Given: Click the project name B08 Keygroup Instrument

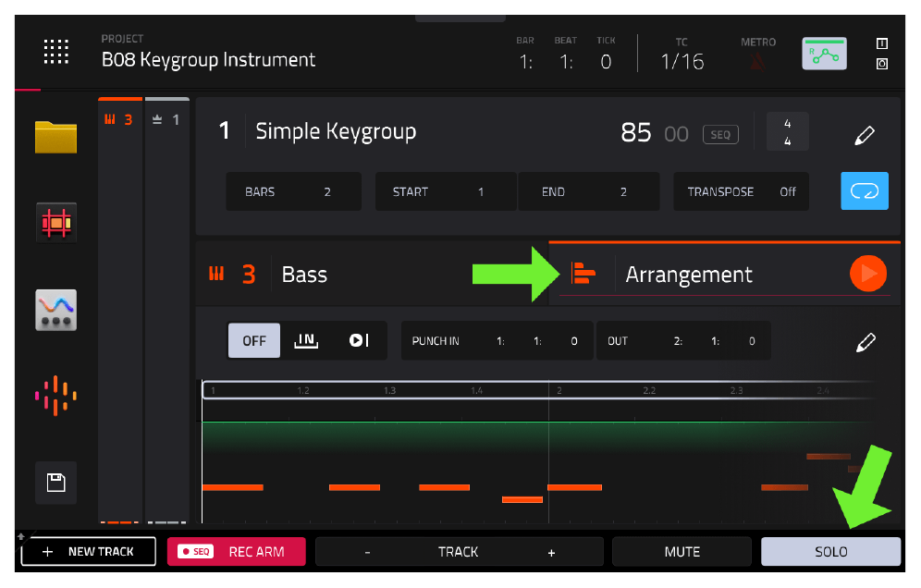Looking at the screenshot, I should (208, 60).
